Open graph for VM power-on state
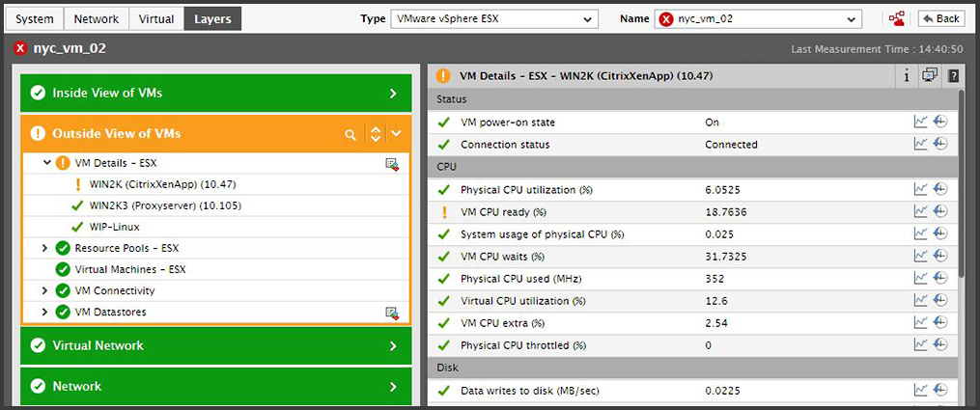 point(921,122)
